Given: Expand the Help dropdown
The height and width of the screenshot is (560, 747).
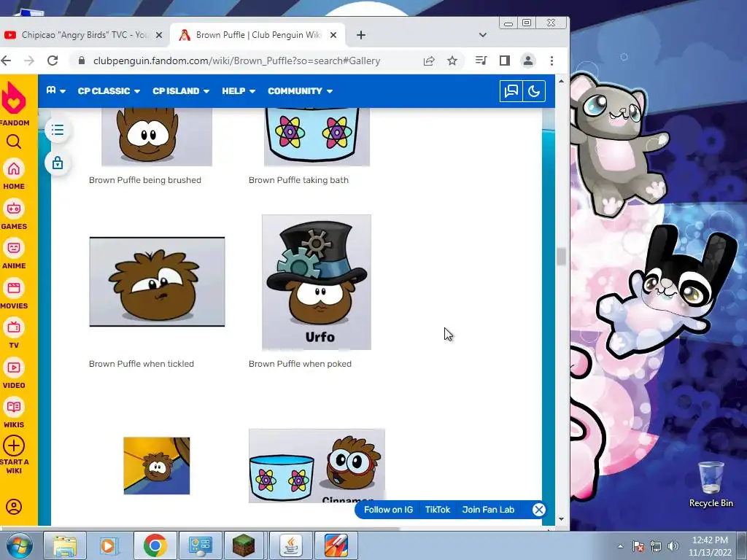Looking at the screenshot, I should pyautogui.click(x=239, y=91).
